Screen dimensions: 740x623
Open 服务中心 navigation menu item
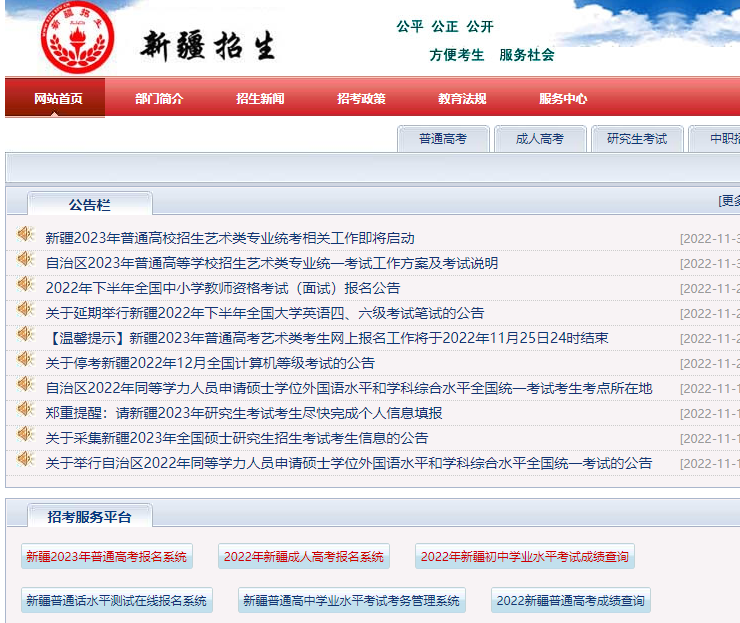563,99
